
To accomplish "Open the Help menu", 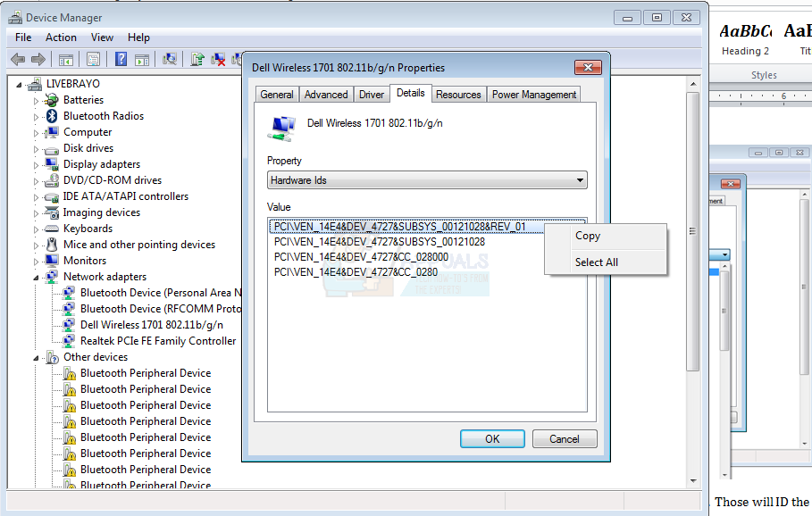I will coord(138,37).
